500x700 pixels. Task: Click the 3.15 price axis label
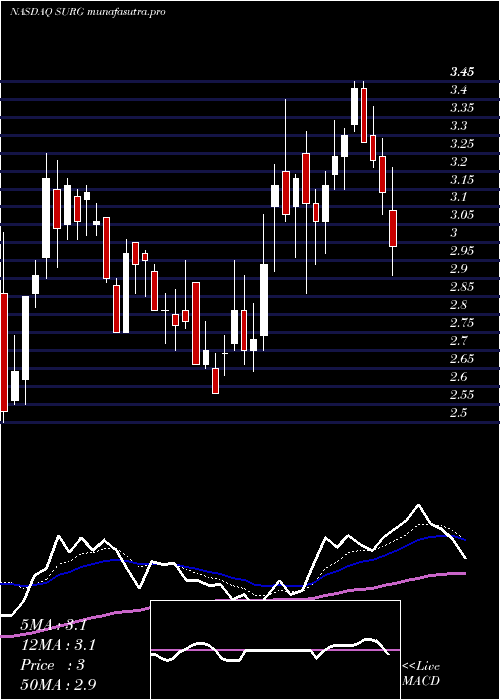(462, 179)
